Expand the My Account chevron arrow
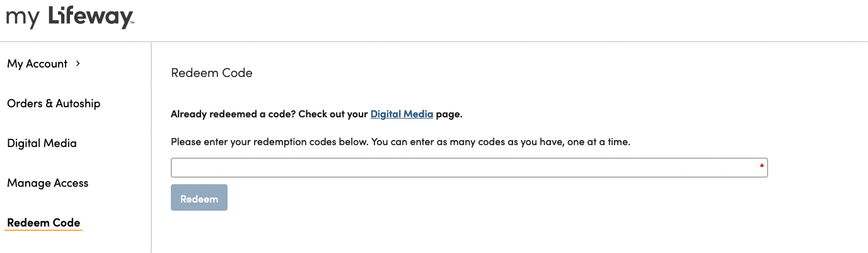The width and height of the screenshot is (868, 253). [x=78, y=63]
